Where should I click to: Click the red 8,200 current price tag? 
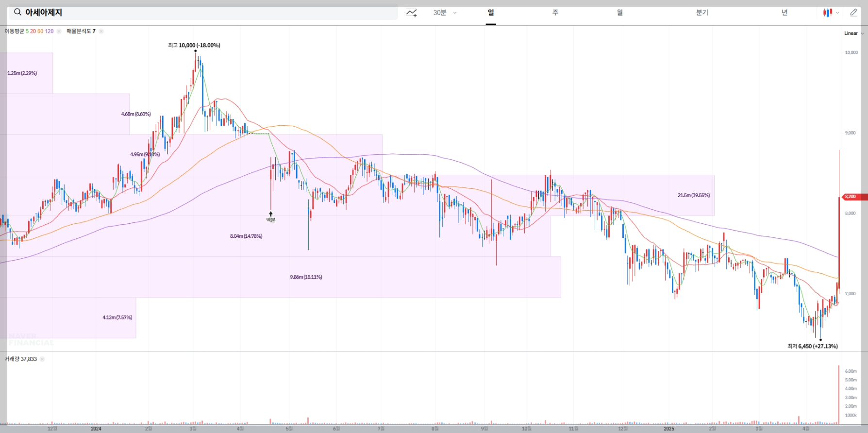coord(854,197)
